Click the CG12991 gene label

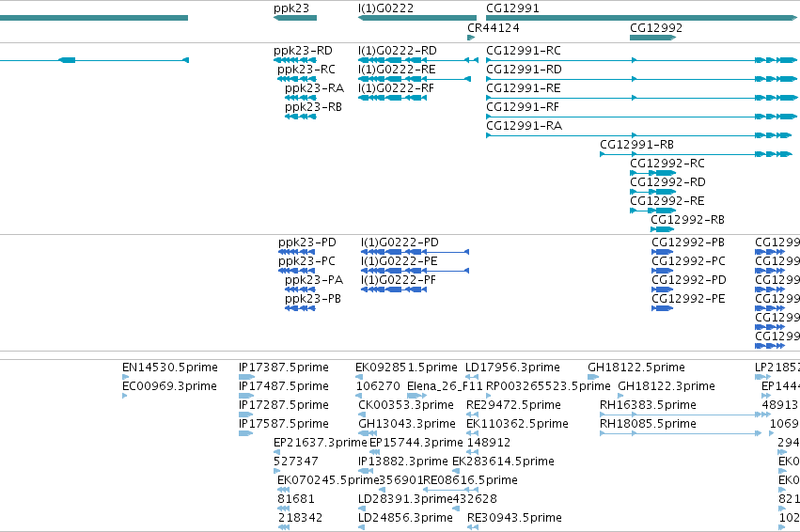point(512,8)
